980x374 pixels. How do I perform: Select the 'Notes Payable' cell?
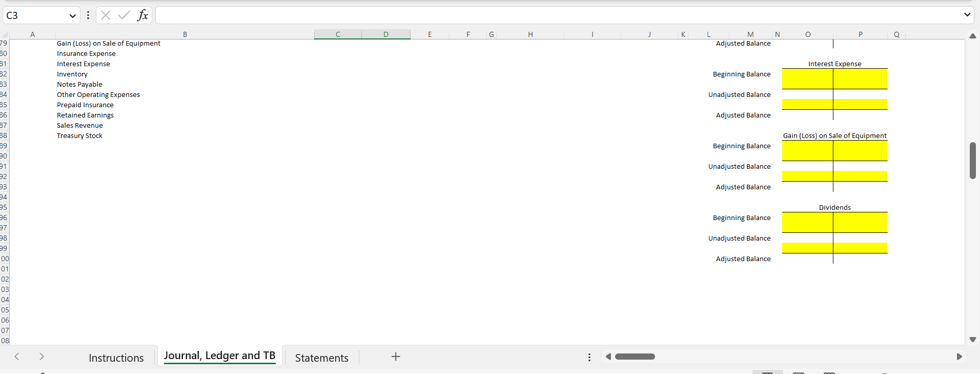[x=79, y=85]
